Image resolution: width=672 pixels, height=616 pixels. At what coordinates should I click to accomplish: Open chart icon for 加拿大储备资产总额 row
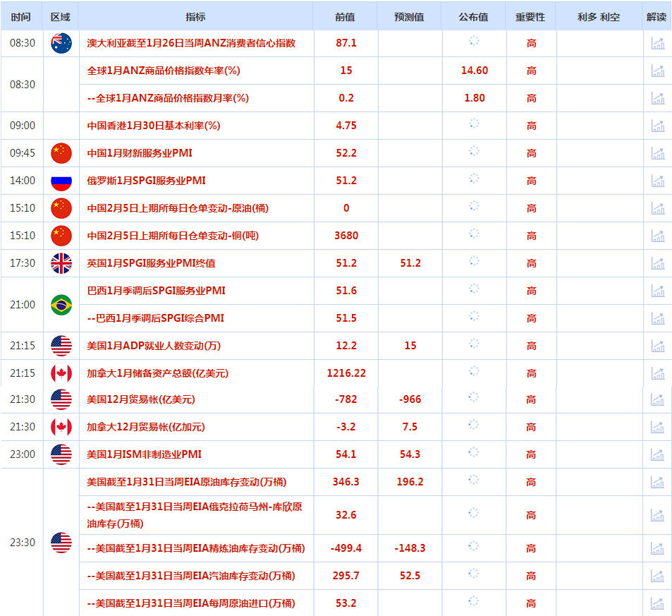[x=658, y=373]
